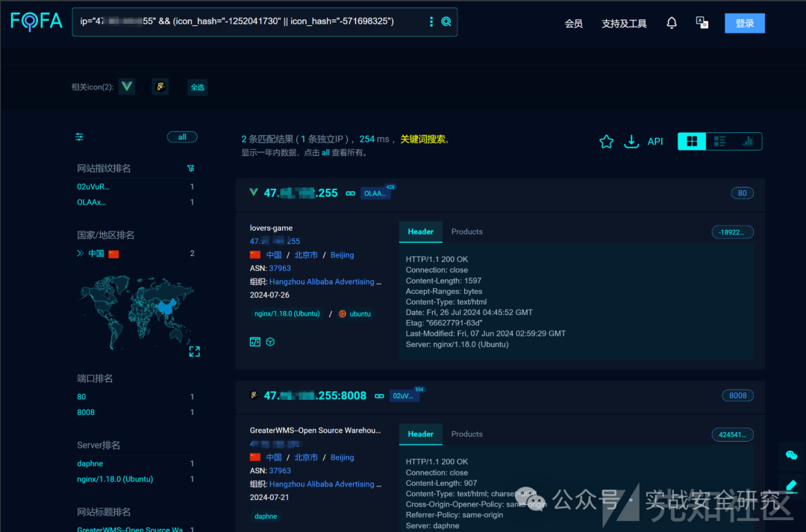
Task: Open result 47.*.255:8008 title
Action: point(315,395)
